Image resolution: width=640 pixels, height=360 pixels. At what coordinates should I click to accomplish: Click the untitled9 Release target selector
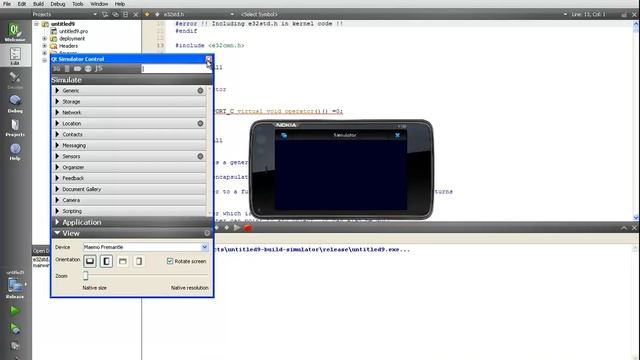[15, 284]
